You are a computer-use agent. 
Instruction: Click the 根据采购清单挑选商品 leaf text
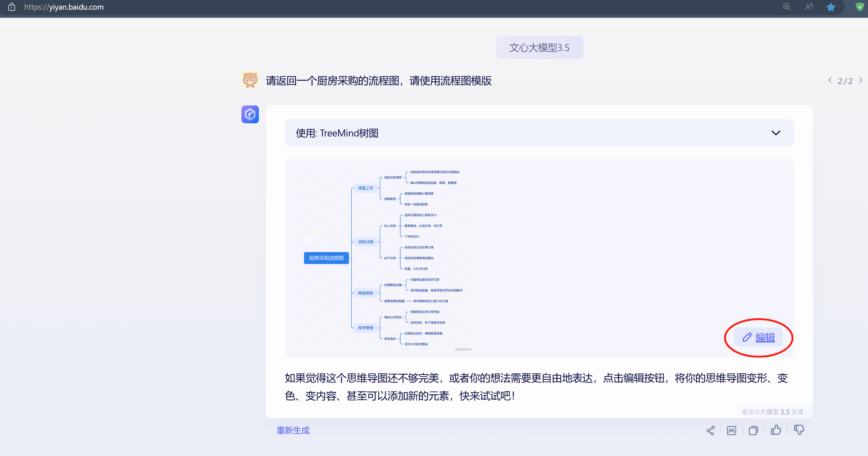click(x=419, y=258)
